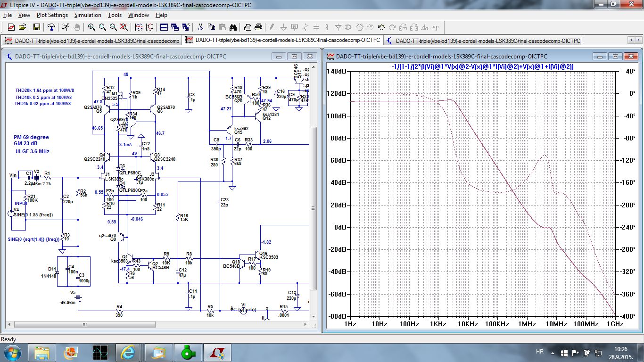
Task: Click the Cut scissors icon
Action: (200, 27)
